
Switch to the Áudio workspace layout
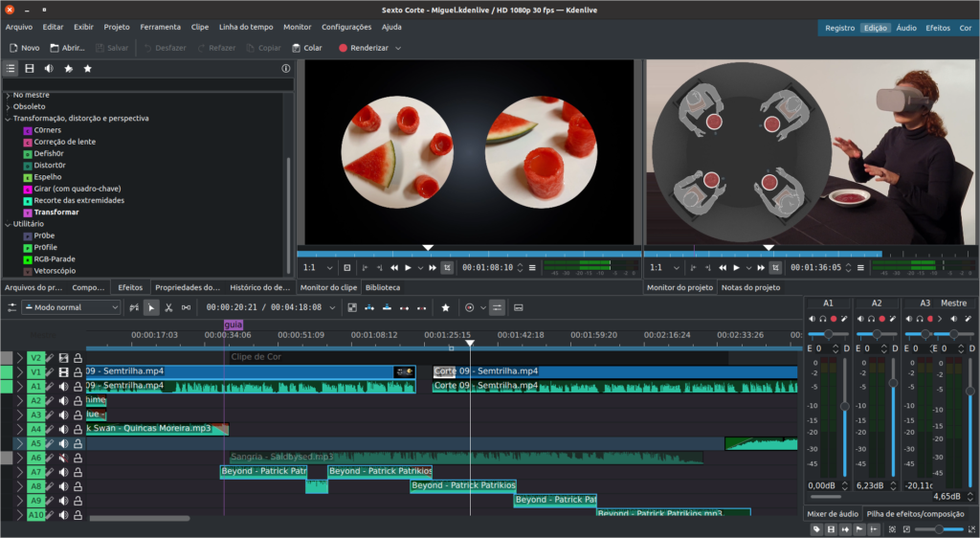point(905,28)
